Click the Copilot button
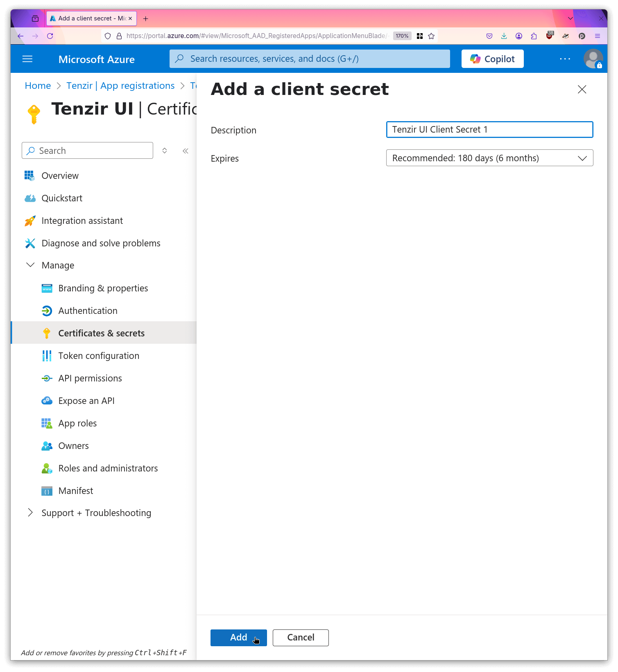Screen dimensions: 618x672 pos(492,59)
